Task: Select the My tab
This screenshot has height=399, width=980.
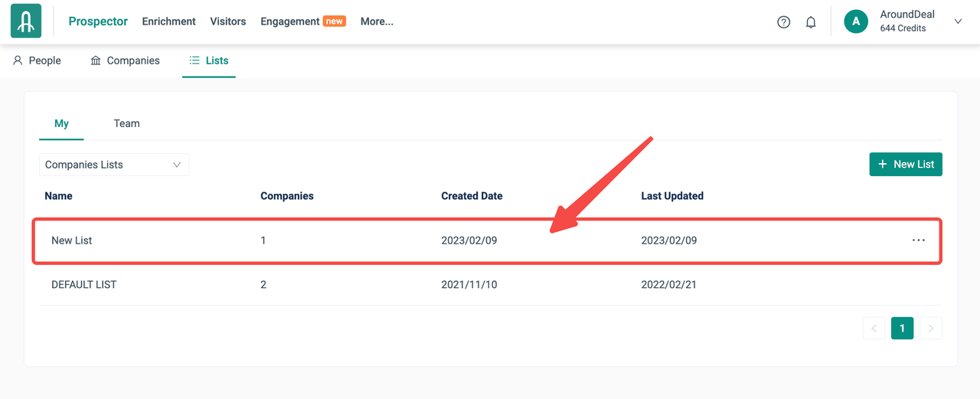Action: tap(61, 123)
